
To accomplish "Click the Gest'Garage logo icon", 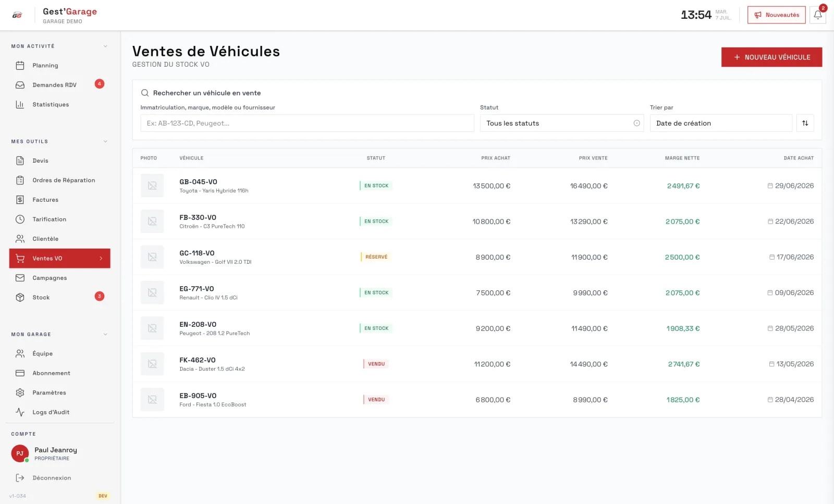I will tap(17, 15).
